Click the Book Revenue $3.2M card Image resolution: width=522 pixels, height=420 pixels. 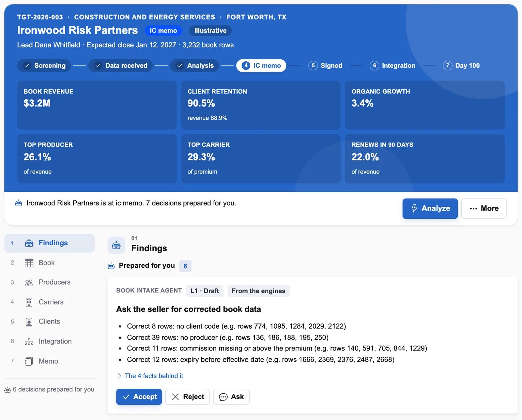pos(97,105)
